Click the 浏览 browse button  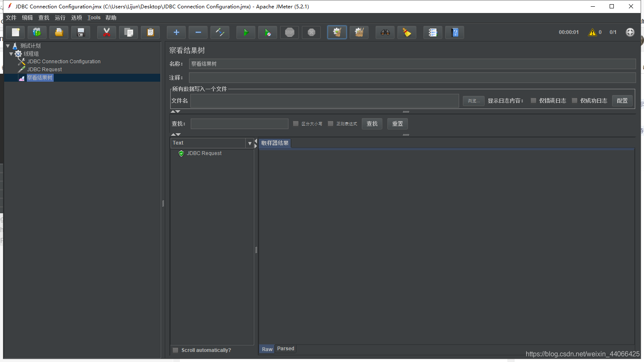pyautogui.click(x=474, y=101)
